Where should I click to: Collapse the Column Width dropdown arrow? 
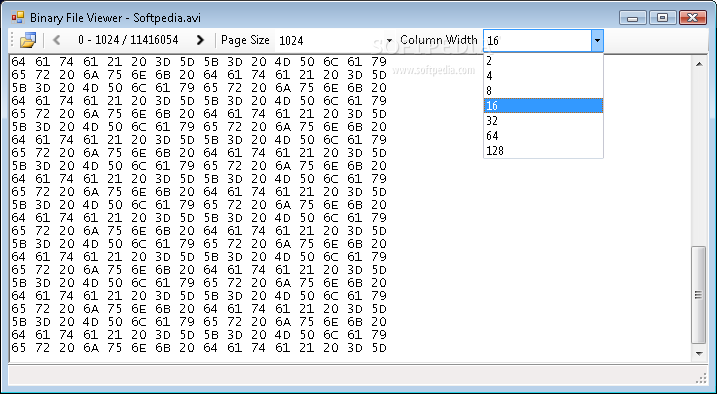(597, 41)
